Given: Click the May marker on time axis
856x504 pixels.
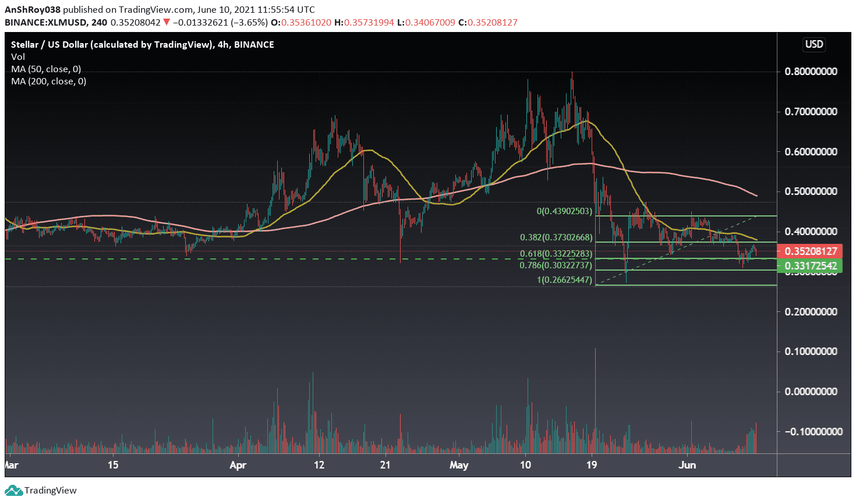Looking at the screenshot, I should point(459,465).
